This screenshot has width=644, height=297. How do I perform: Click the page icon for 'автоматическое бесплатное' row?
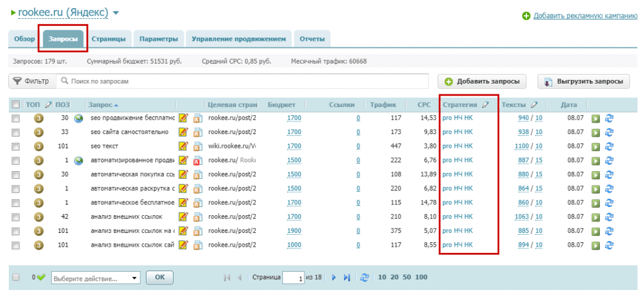pyautogui.click(x=198, y=203)
